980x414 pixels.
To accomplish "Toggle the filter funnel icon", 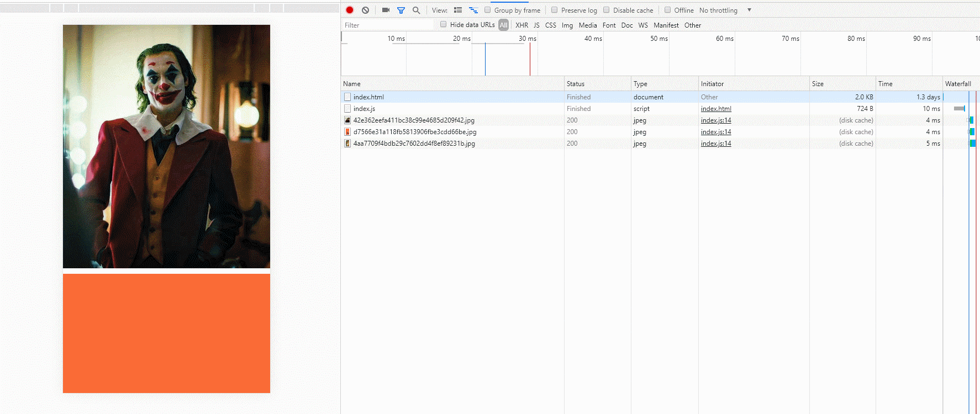I will point(401,10).
